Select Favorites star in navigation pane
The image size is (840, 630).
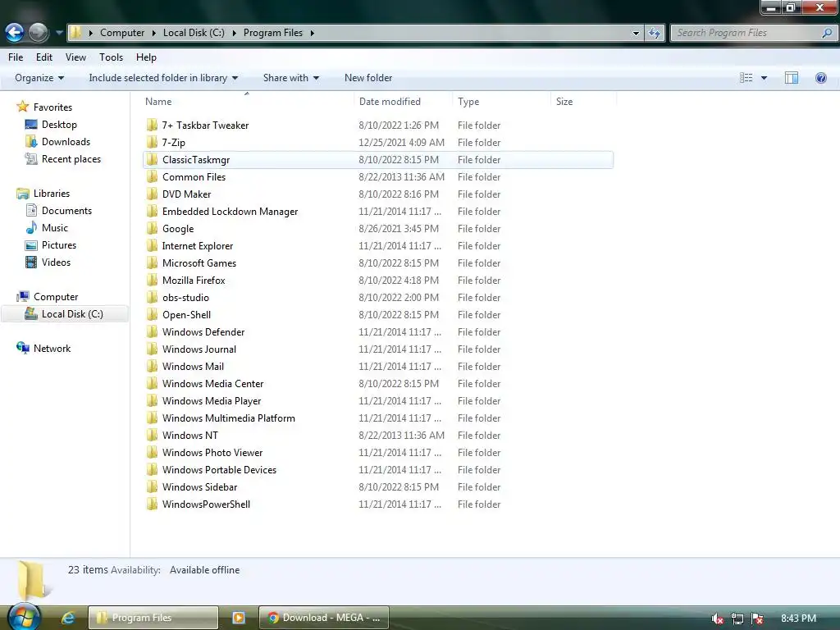click(x=22, y=107)
